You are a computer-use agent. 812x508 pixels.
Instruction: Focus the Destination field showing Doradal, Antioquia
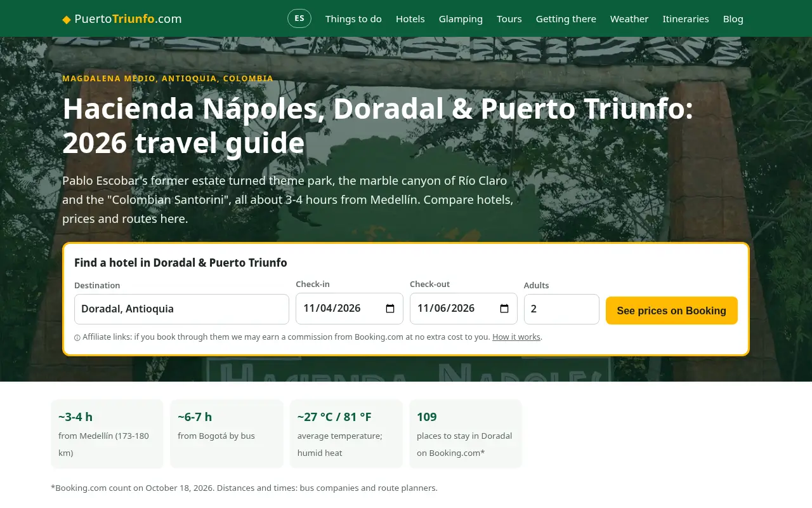[x=181, y=309]
